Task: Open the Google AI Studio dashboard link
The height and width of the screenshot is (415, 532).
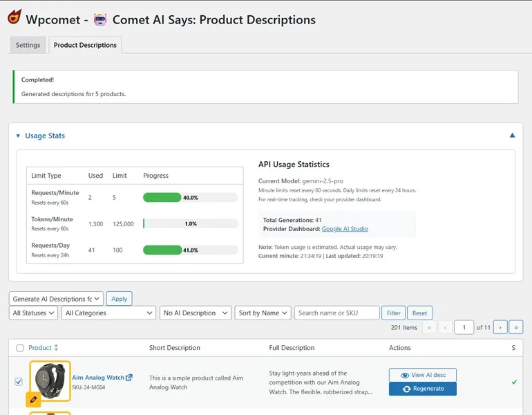Action: [x=345, y=229]
